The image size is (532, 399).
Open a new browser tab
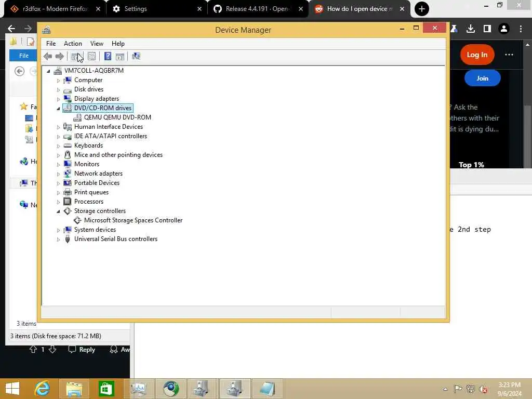[x=422, y=9]
